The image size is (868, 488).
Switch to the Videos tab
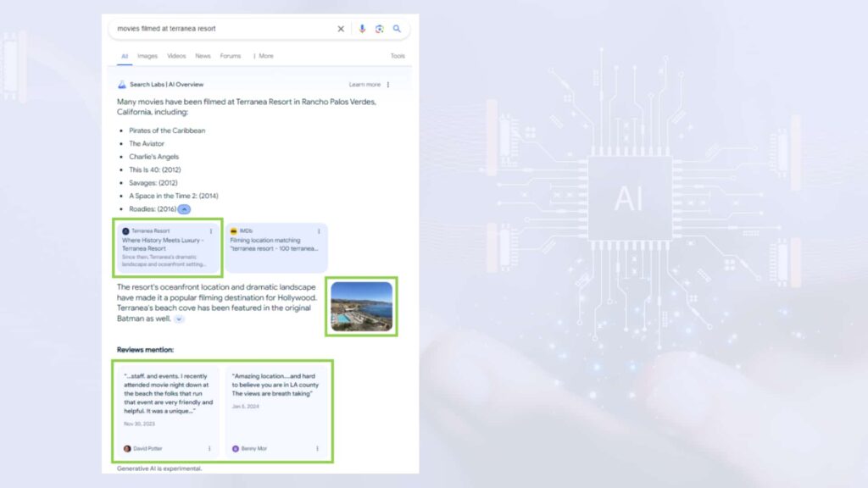[x=176, y=57]
